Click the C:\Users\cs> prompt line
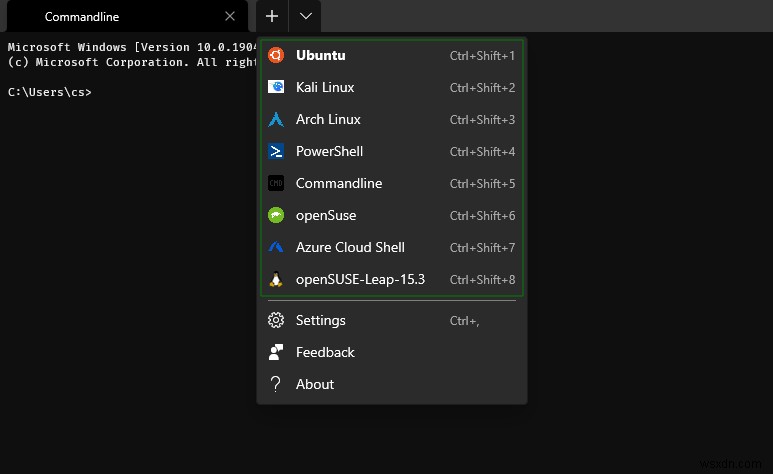This screenshot has height=474, width=773. [50, 92]
